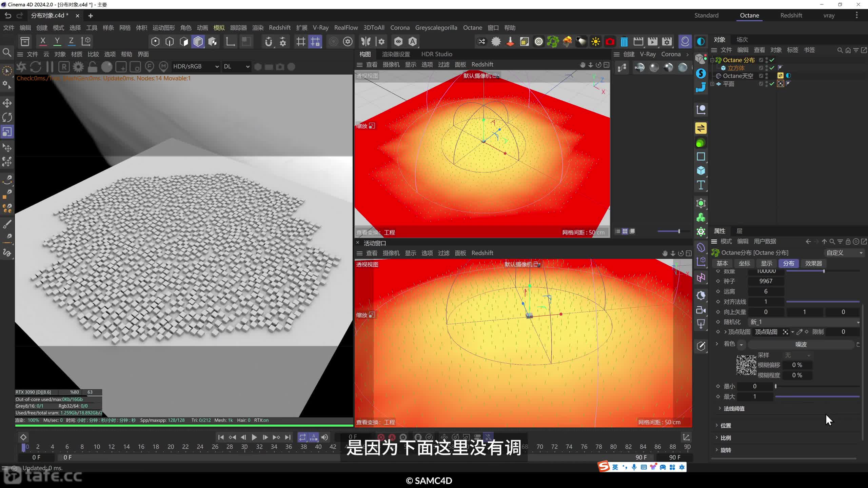Click the orange plane with down arrow icon
Image resolution: width=868 pixels, height=488 pixels.
point(510,42)
